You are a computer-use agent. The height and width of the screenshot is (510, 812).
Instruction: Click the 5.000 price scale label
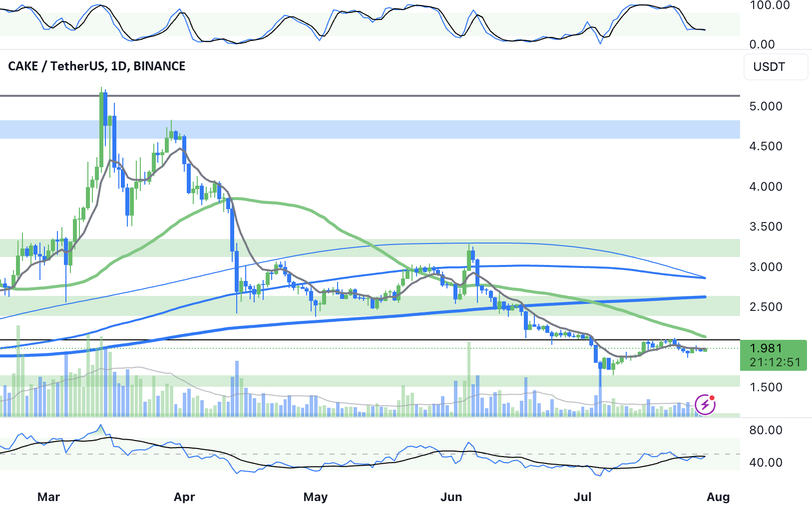point(766,106)
